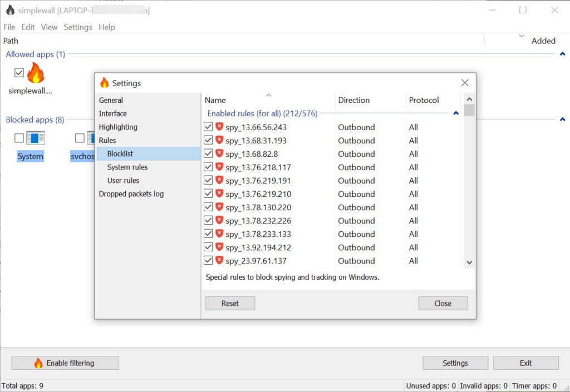Click the Added column header in main window
The image size is (570, 392).
[543, 41]
